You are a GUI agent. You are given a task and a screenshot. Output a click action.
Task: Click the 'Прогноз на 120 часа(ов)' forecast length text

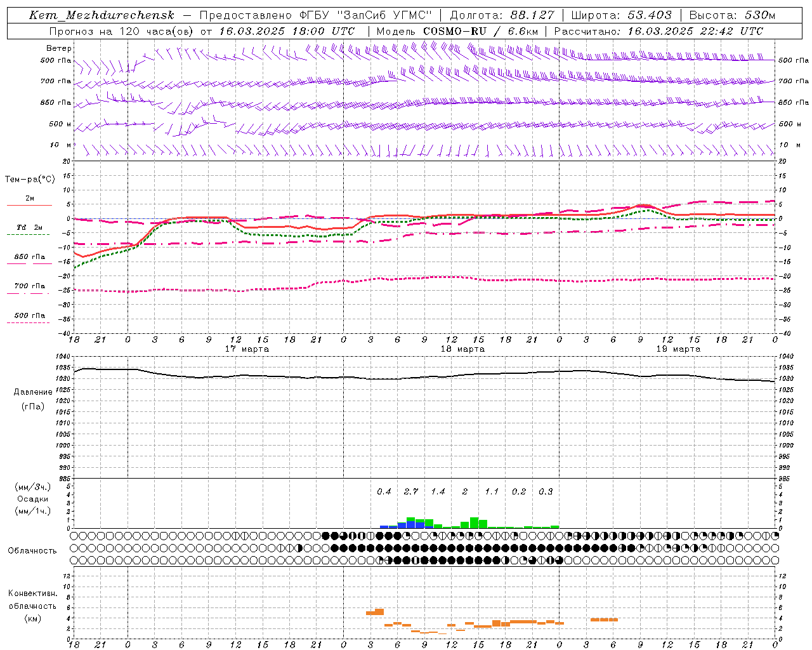tap(122, 30)
